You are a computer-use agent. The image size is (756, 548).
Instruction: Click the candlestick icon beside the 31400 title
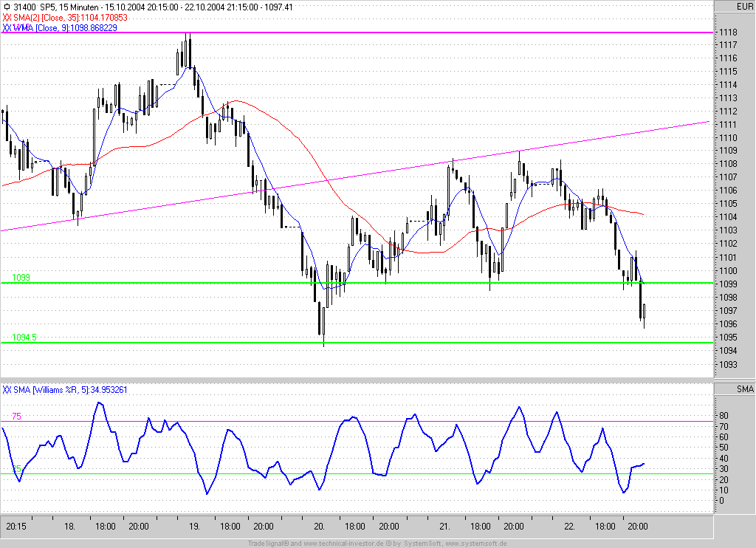click(x=7, y=7)
